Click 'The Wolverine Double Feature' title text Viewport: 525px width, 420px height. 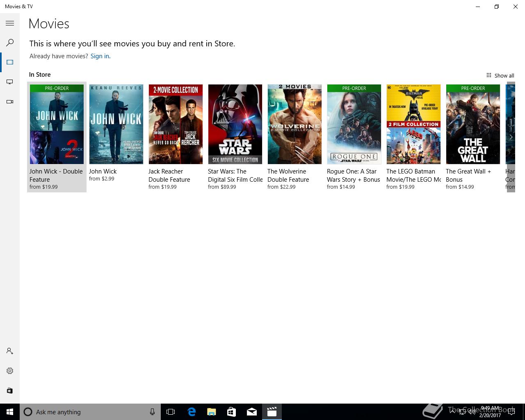288,176
